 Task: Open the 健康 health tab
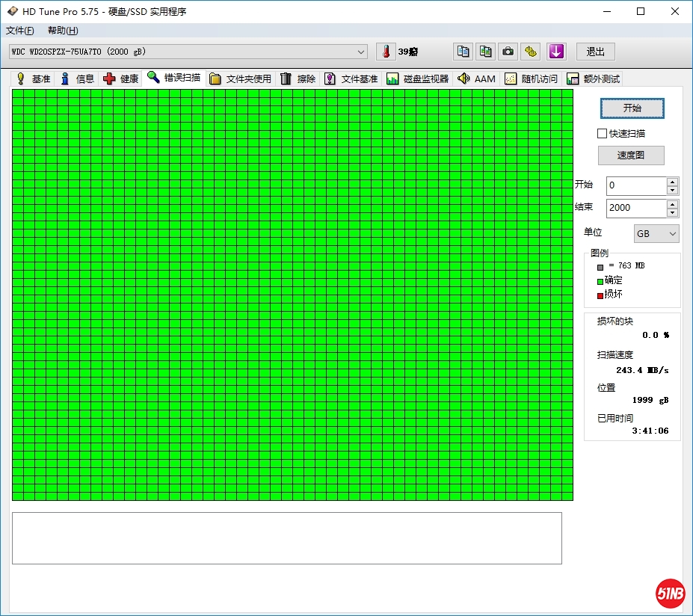tap(121, 78)
